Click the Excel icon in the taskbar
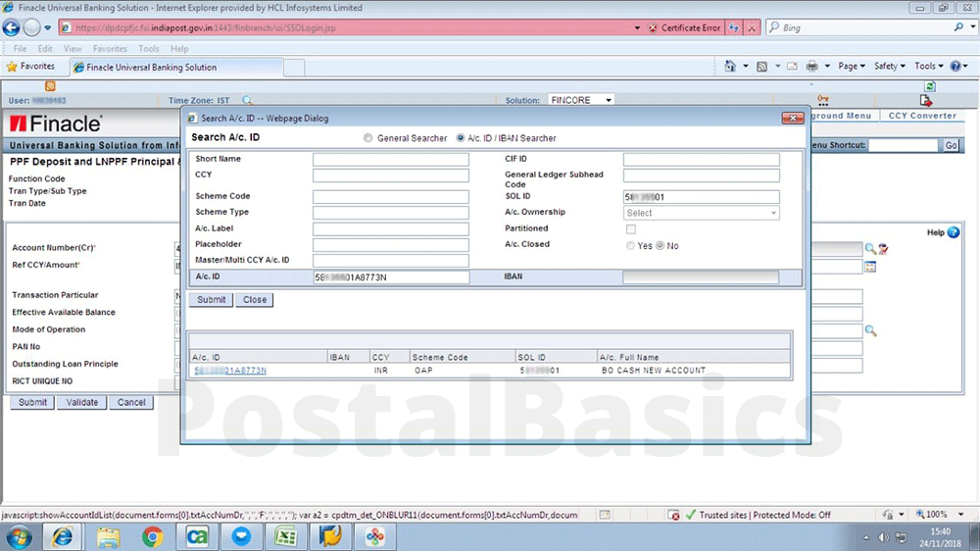Screen dimensions: 980x551 (x=286, y=536)
